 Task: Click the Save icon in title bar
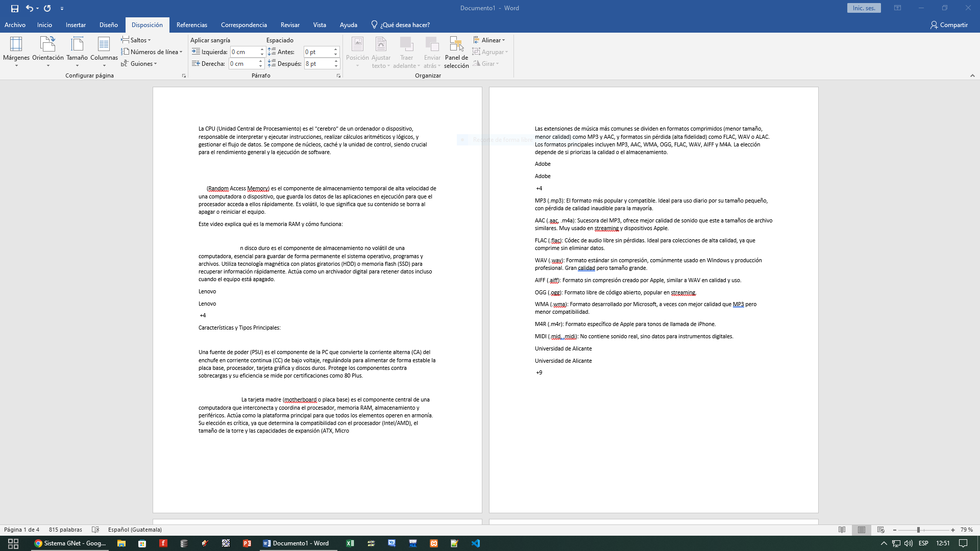[14, 8]
